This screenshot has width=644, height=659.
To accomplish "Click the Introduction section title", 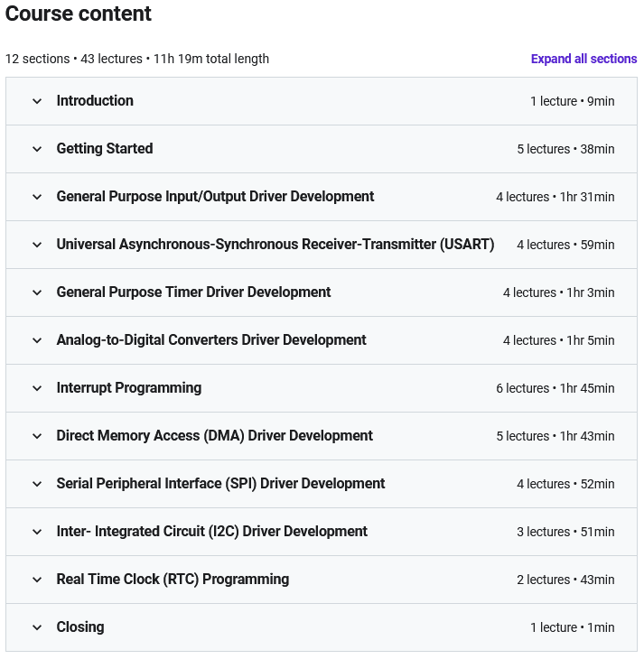I will pos(95,101).
